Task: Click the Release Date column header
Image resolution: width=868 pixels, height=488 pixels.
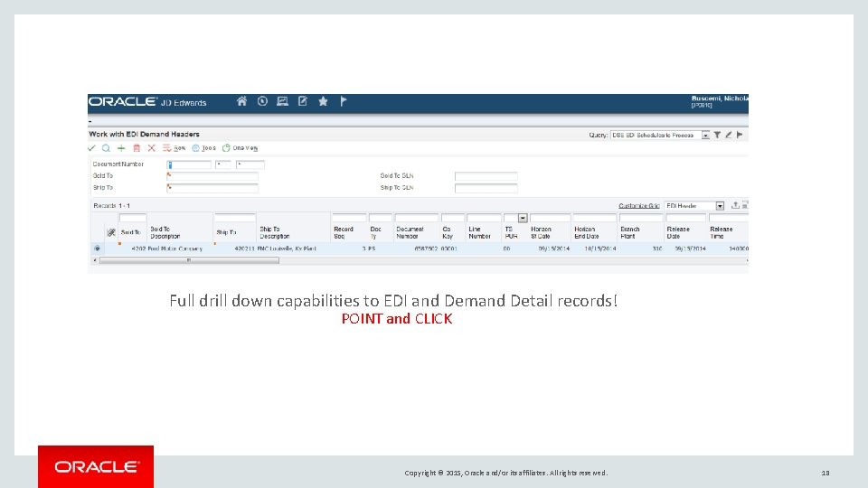Action: point(678,232)
